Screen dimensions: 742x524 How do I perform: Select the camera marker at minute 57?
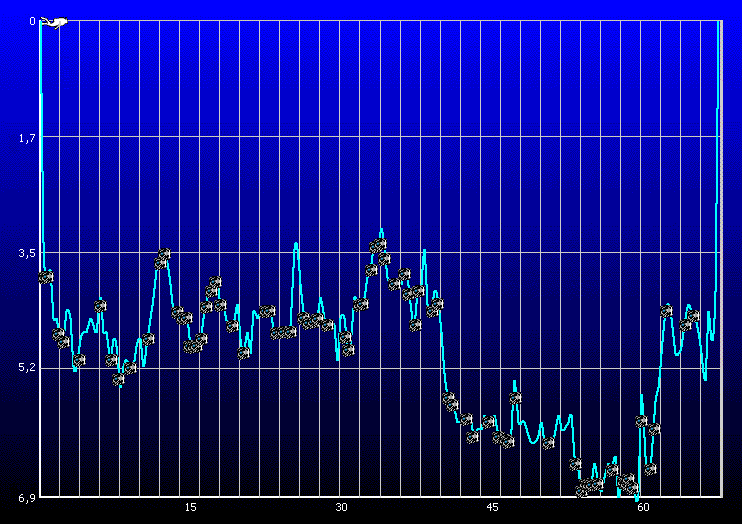pyautogui.click(x=612, y=470)
